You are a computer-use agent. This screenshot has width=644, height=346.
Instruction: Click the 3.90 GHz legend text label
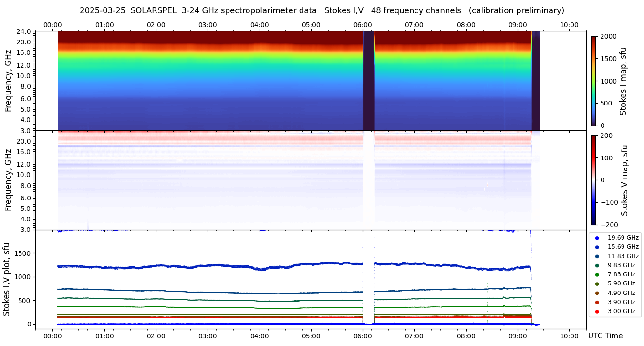click(x=621, y=302)
